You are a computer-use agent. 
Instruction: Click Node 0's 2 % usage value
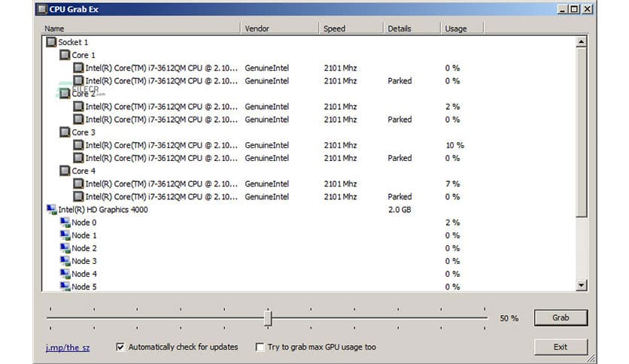point(452,223)
